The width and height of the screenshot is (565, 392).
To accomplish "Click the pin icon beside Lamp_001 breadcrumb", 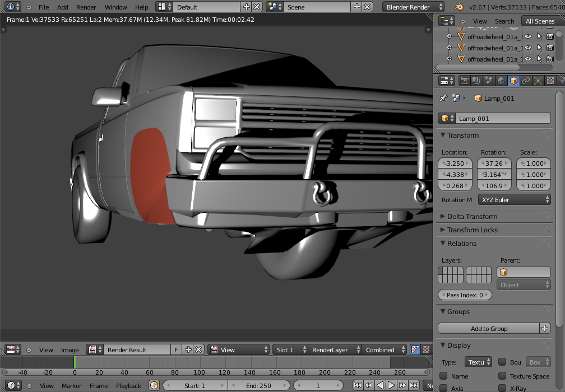I will point(443,98).
